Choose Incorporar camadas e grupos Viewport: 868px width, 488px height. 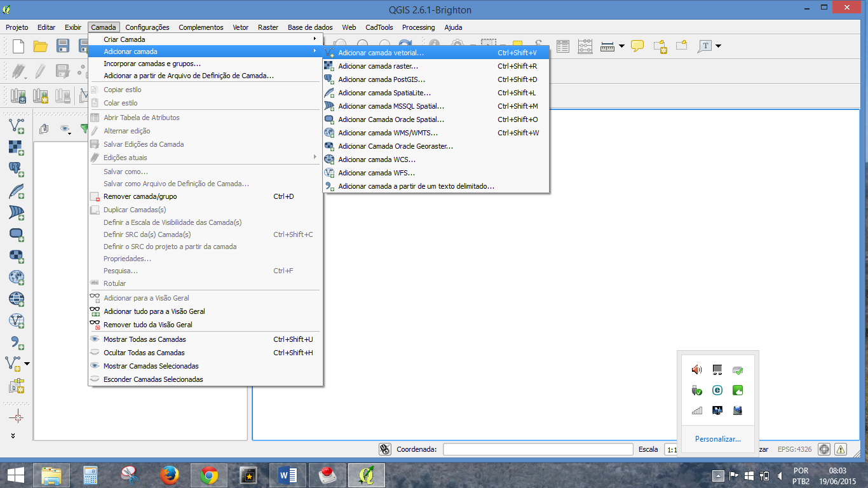205,64
